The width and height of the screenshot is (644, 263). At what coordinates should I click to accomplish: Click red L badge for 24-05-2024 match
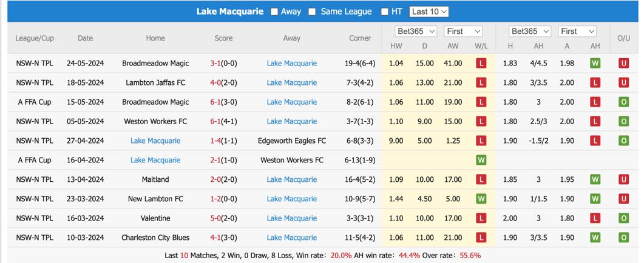click(x=481, y=63)
